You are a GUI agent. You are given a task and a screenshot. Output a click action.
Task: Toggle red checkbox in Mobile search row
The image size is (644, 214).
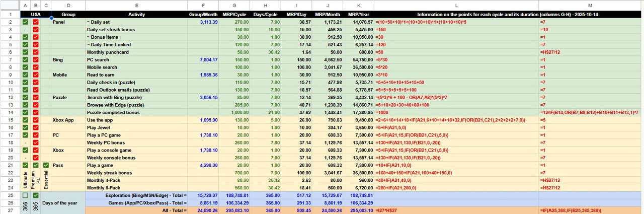pyautogui.click(x=35, y=67)
